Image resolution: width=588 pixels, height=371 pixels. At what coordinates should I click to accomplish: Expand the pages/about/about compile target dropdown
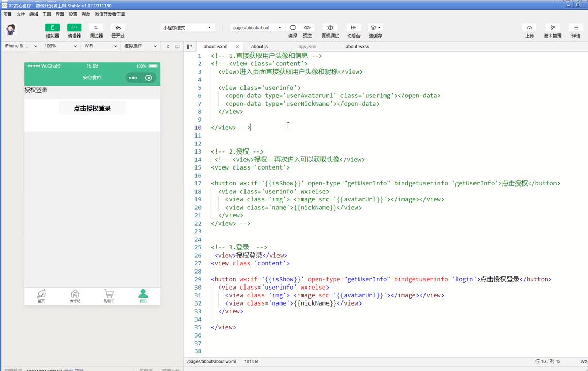[x=256, y=28]
